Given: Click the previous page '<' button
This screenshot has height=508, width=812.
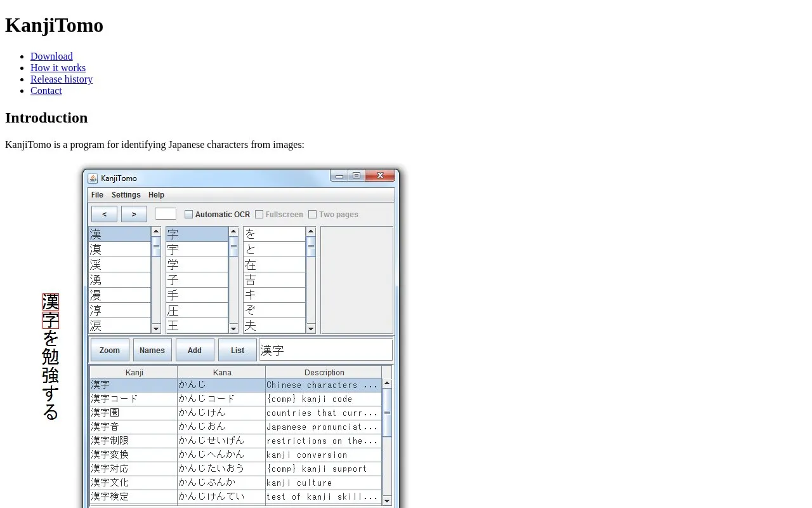Looking at the screenshot, I should [104, 214].
